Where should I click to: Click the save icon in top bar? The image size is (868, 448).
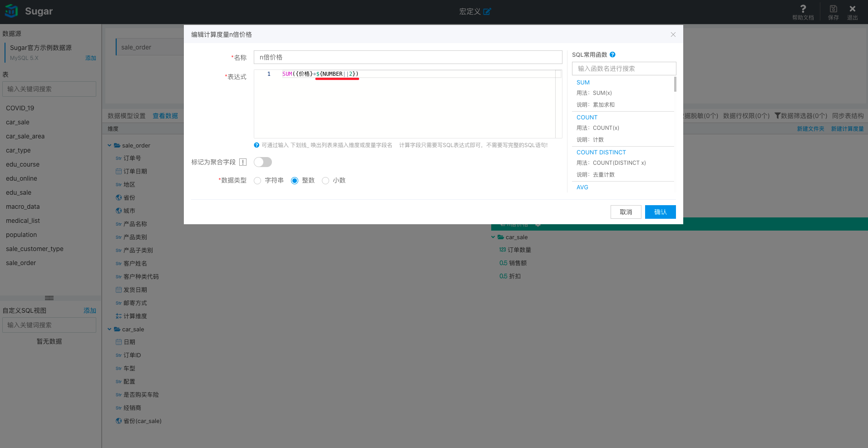(833, 9)
